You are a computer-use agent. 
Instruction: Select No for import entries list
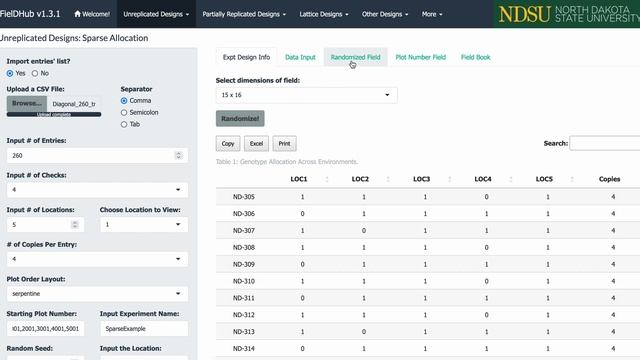[35, 73]
